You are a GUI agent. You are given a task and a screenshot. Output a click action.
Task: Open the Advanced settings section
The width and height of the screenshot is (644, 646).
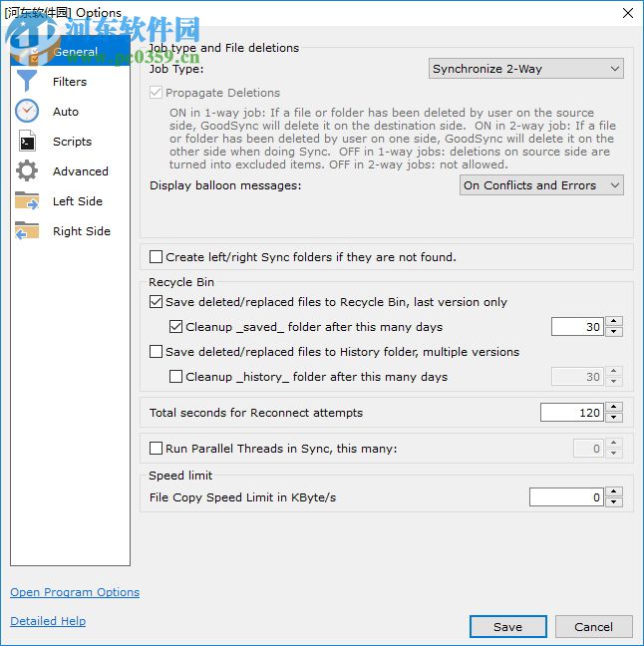click(71, 171)
